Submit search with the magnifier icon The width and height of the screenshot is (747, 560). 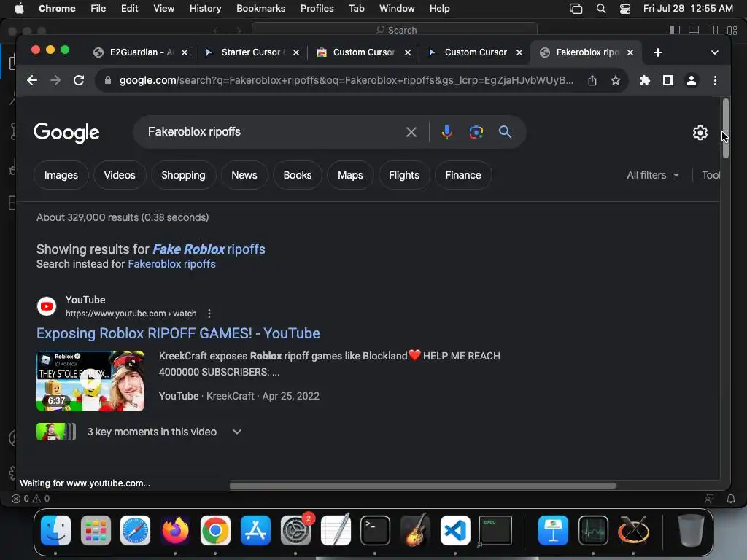point(505,132)
